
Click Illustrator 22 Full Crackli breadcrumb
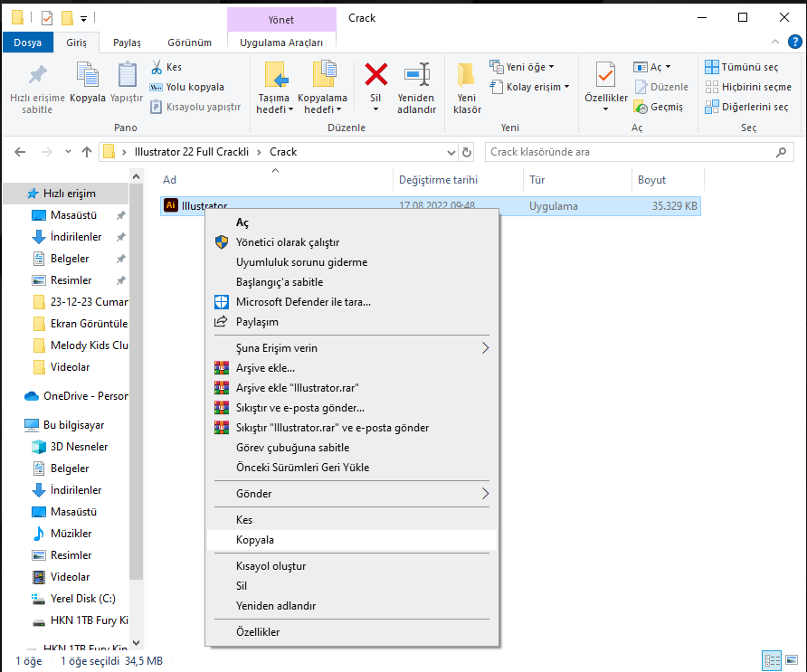tap(192, 152)
